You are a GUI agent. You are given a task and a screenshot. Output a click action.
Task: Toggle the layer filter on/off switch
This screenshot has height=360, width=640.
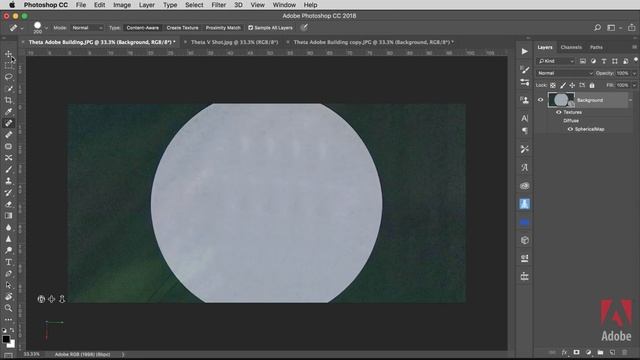pyautogui.click(x=636, y=60)
